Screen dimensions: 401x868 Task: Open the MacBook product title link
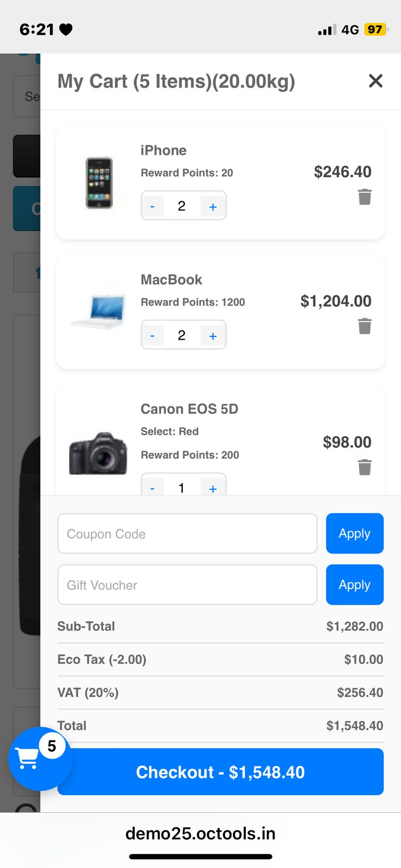tap(171, 280)
